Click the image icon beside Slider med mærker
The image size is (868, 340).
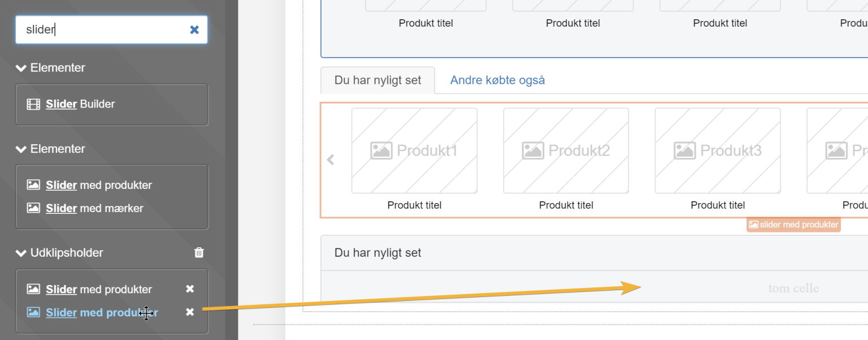pos(33,208)
